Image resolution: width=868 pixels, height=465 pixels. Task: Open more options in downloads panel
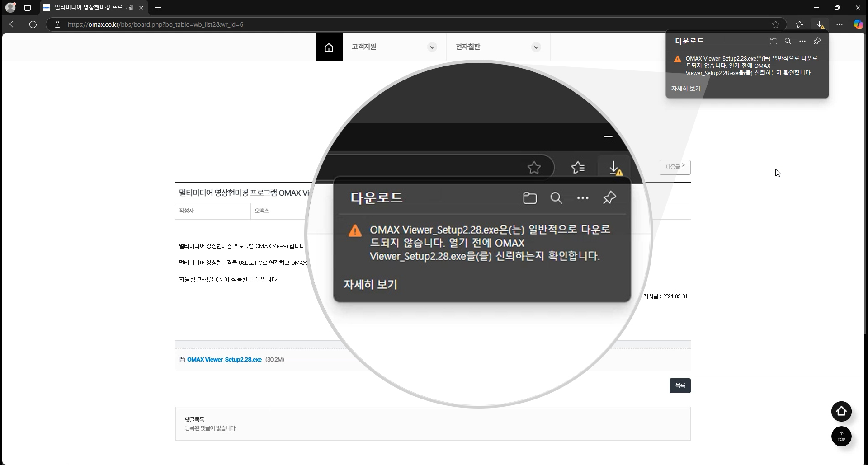tap(802, 41)
